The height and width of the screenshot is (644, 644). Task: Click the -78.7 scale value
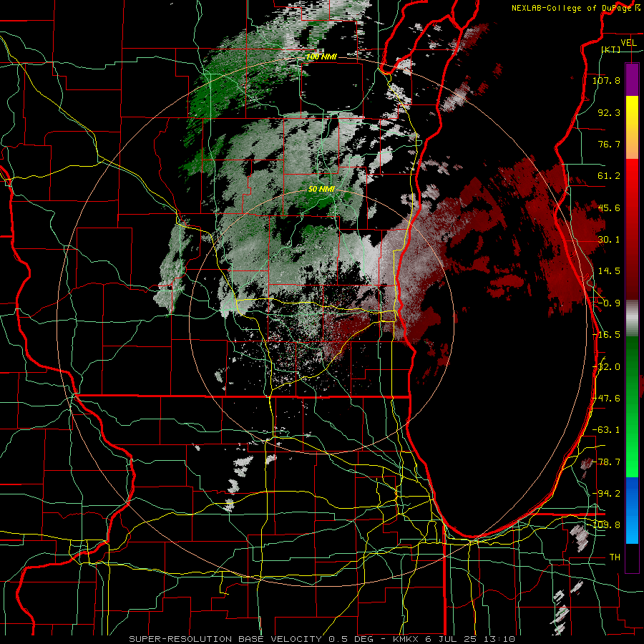coord(606,462)
